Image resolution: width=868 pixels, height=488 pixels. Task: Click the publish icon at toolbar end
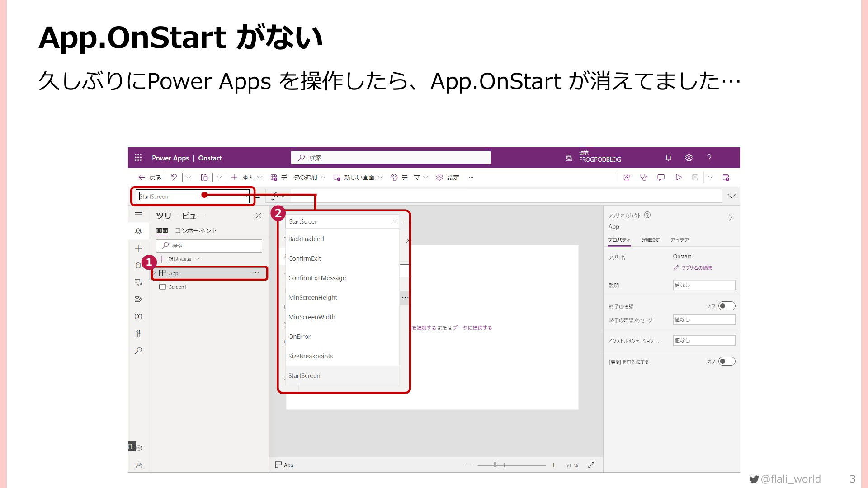pos(726,178)
